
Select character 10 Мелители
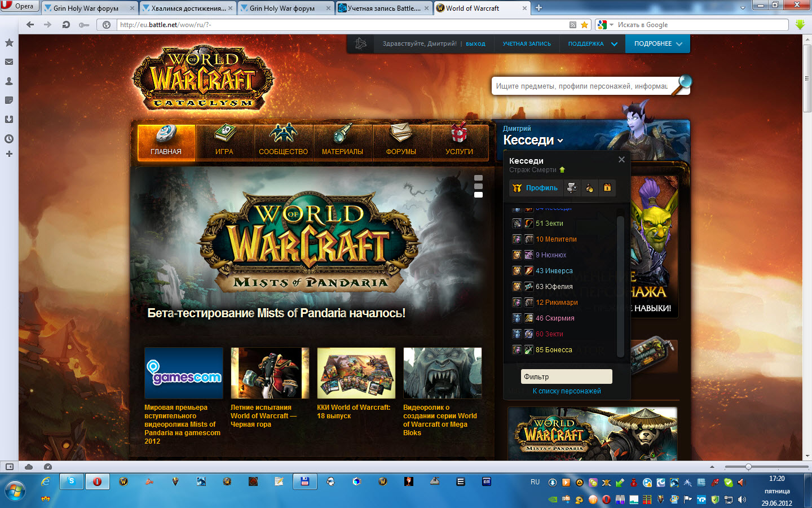coord(555,239)
